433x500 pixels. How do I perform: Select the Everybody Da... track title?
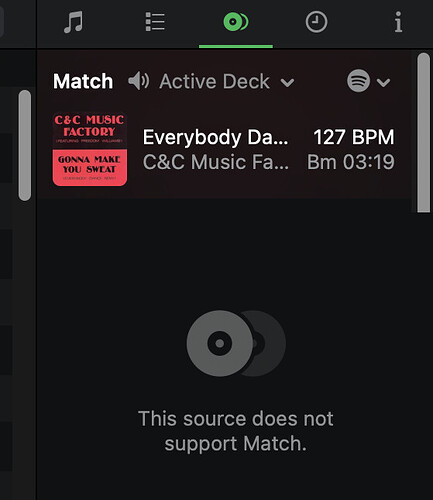coord(215,137)
